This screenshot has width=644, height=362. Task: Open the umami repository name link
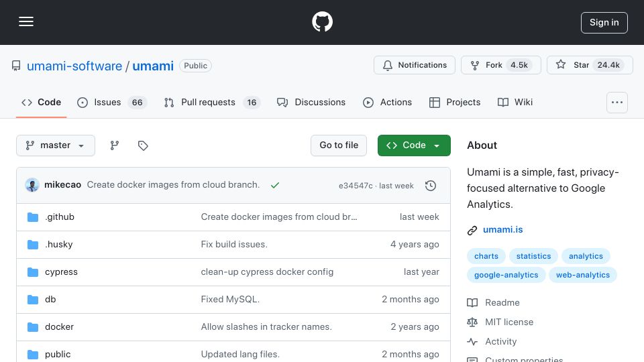point(153,66)
